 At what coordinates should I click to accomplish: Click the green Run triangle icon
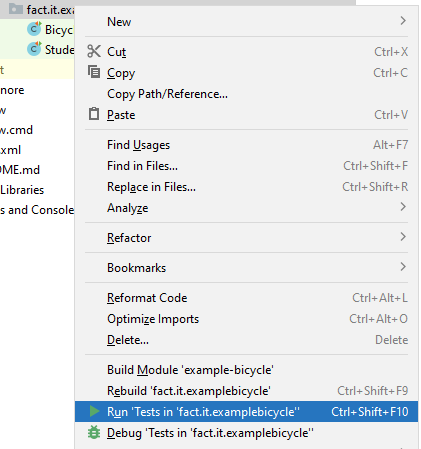pyautogui.click(x=94, y=411)
